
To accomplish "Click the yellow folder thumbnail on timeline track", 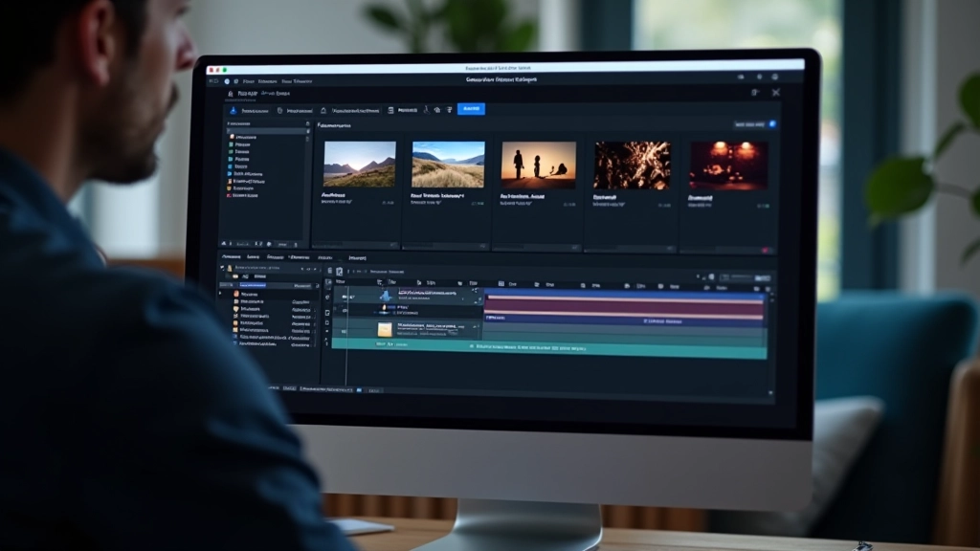I will pos(385,329).
